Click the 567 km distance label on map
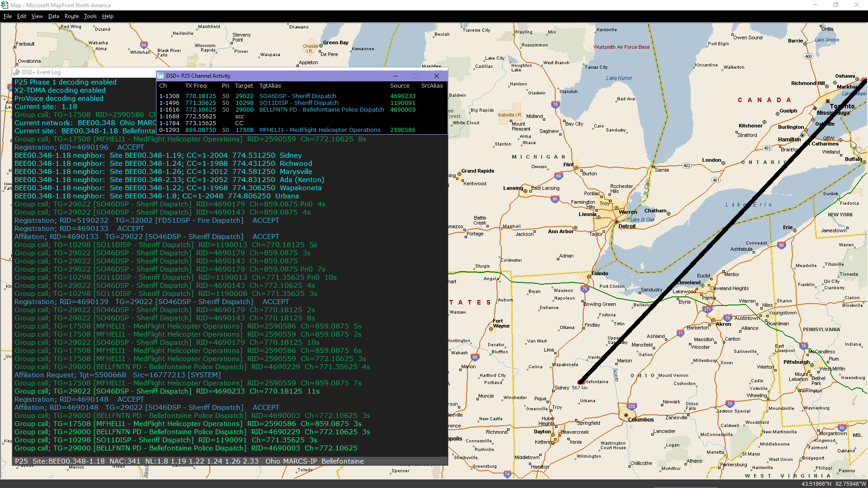The image size is (868, 488). tap(580, 388)
